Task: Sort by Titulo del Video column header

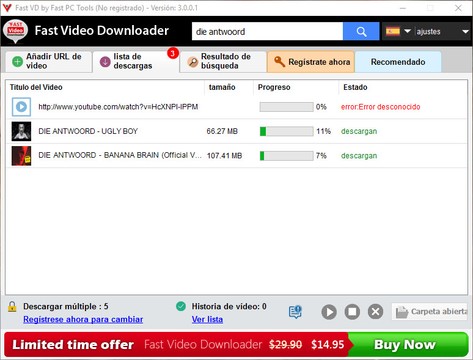Action: click(x=36, y=87)
